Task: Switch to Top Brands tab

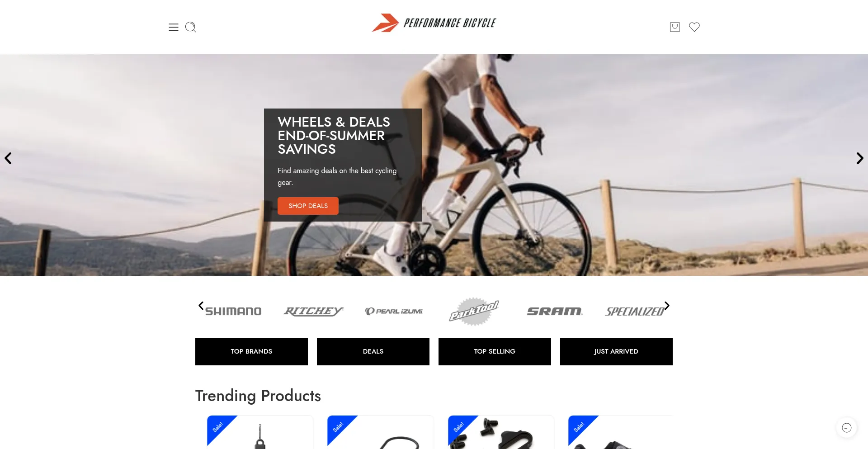Action: (251, 352)
